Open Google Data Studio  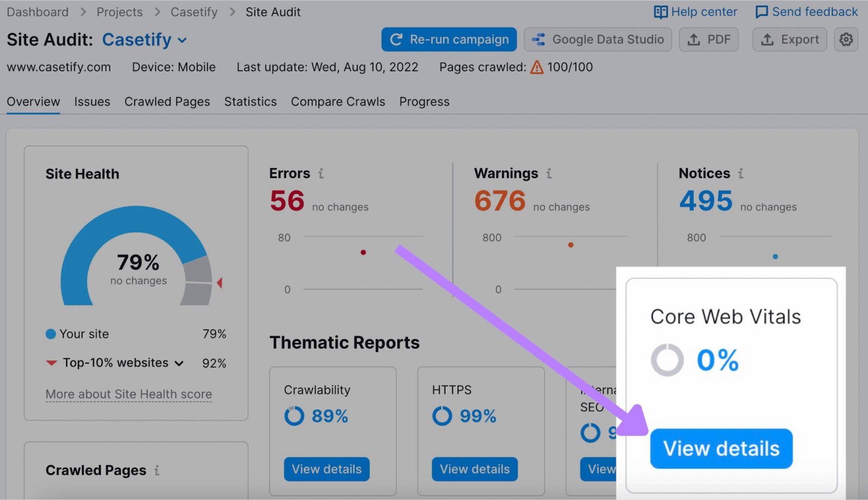click(598, 40)
